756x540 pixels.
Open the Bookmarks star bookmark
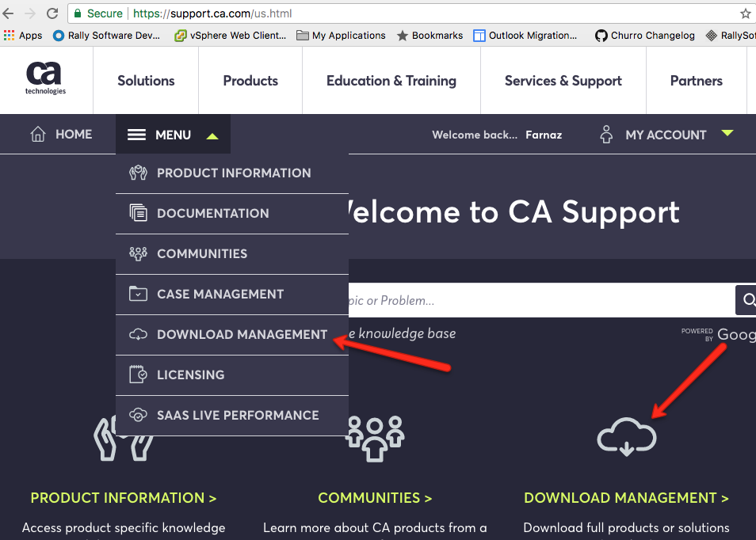pyautogui.click(x=430, y=35)
